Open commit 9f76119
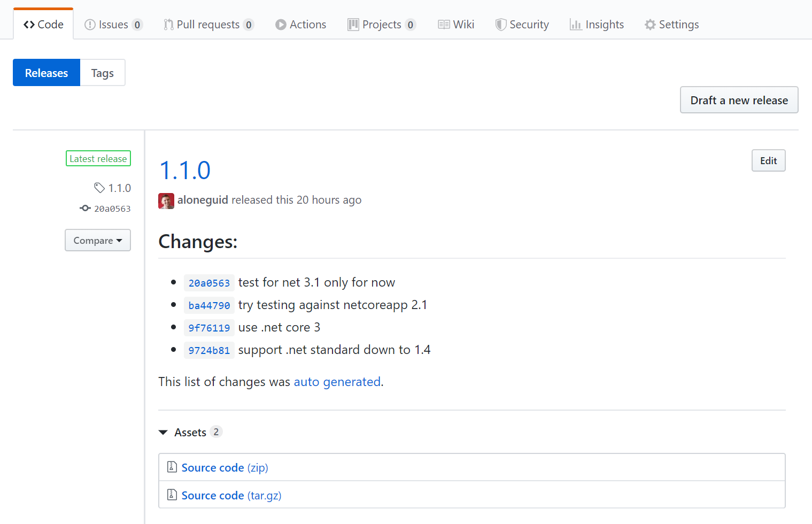Viewport: 812px width, 524px height. [209, 328]
